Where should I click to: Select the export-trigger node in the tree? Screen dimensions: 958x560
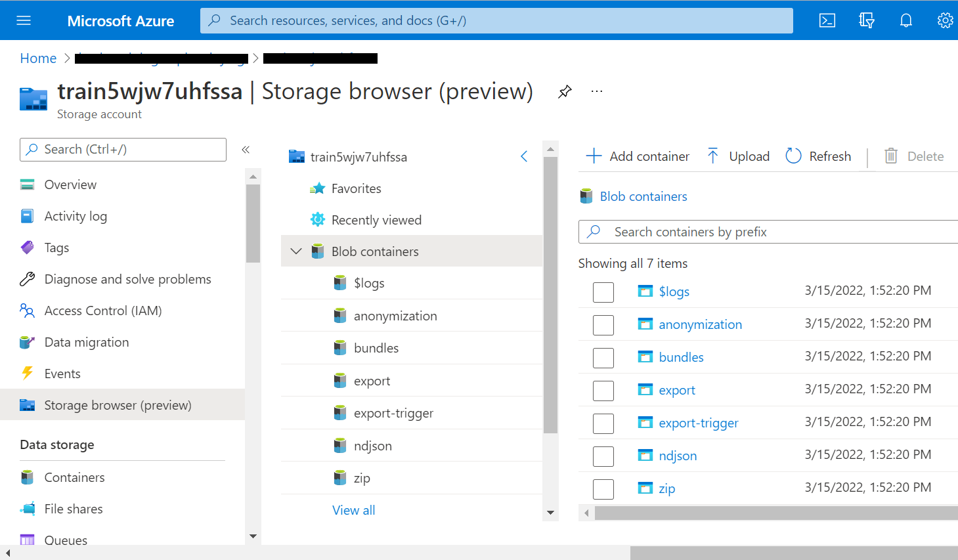pyautogui.click(x=412, y=413)
